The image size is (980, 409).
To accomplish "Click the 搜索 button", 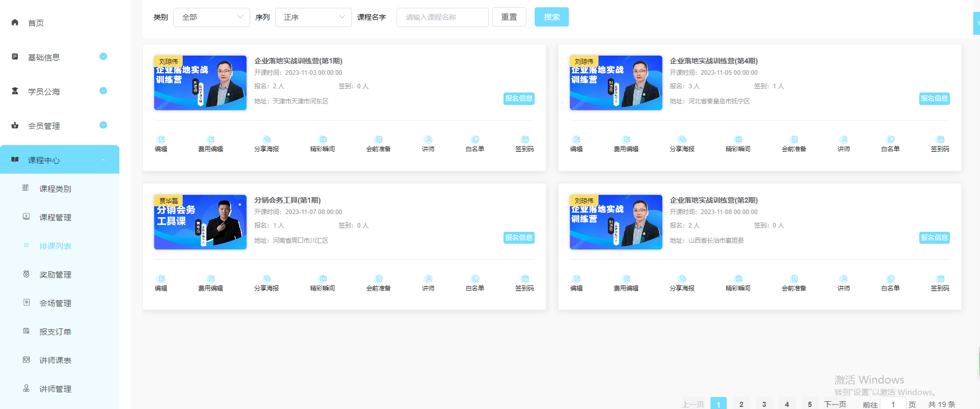I will pos(552,17).
